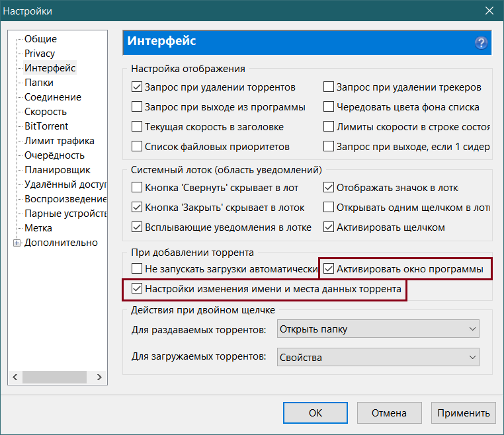Click the OK button
Viewport: 504px width, 435px height.
click(315, 413)
